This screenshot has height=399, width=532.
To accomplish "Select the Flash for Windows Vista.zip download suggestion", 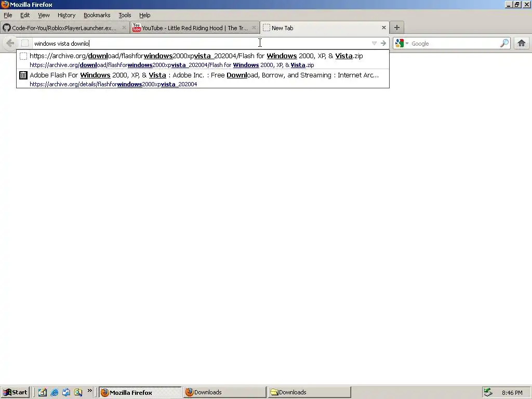I will 203,60.
